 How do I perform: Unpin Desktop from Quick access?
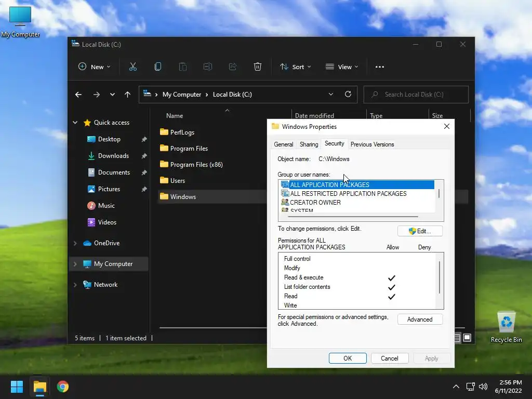pyautogui.click(x=144, y=139)
